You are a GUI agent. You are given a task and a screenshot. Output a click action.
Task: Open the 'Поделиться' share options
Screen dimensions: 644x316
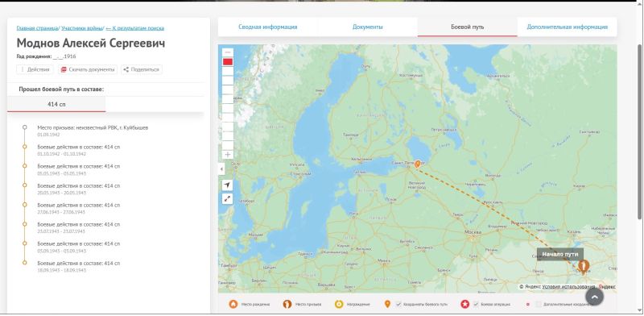142,69
